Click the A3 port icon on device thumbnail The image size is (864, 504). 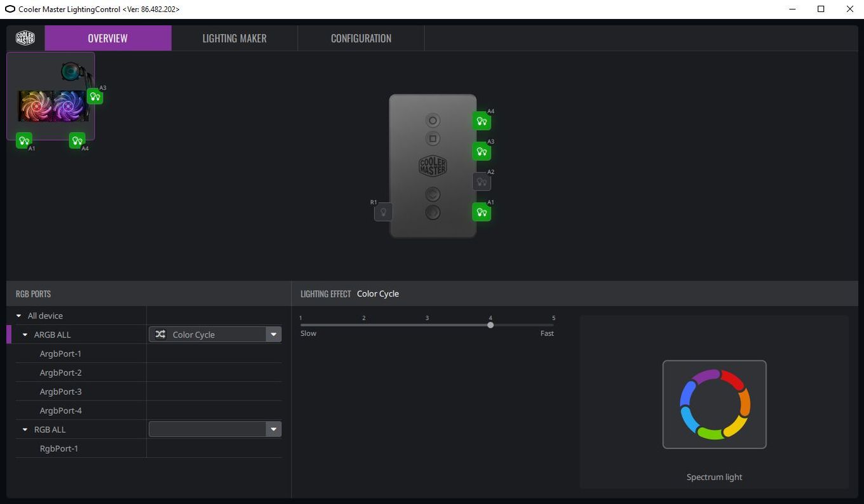coord(95,96)
